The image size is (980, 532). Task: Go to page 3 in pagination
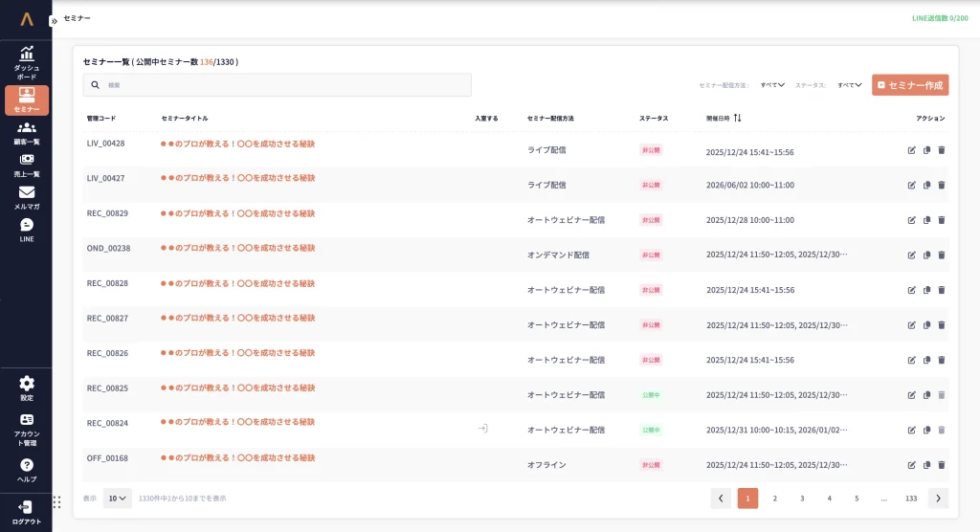point(802,499)
